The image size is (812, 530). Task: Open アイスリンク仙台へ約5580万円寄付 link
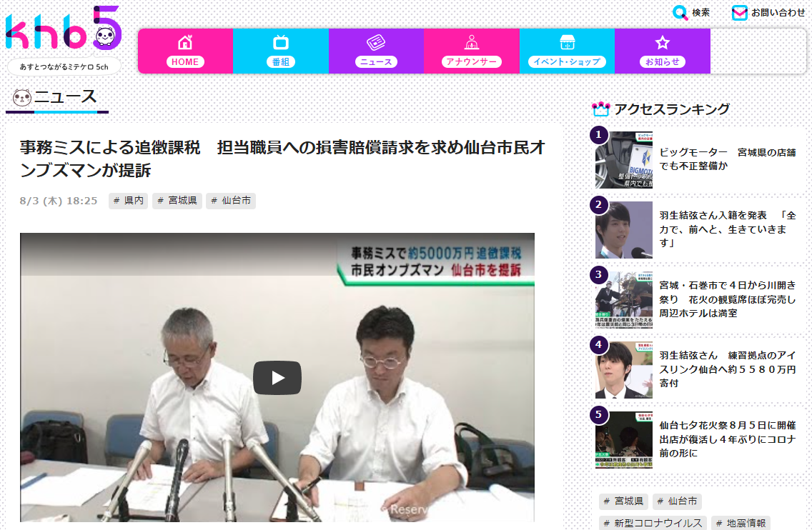727,369
